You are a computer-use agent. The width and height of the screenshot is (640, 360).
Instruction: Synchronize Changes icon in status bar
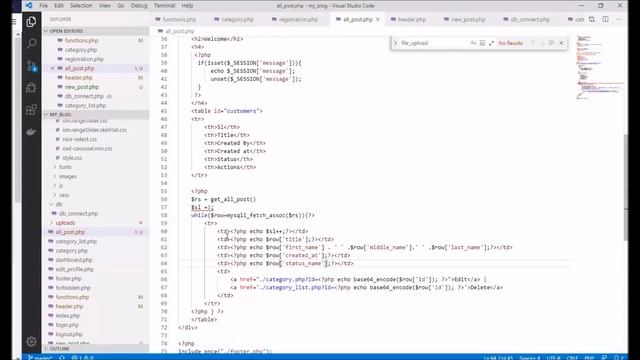point(62,358)
